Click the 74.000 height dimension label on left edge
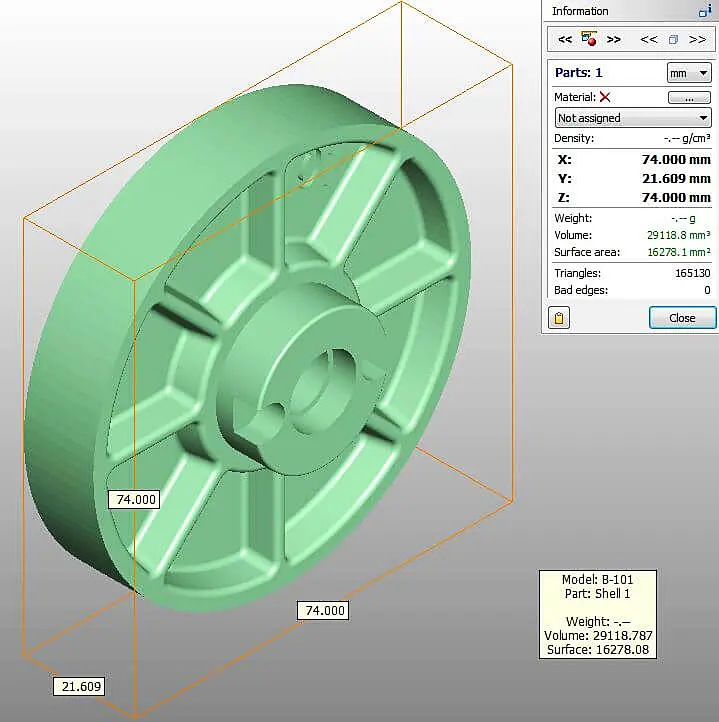Screen dimensions: 719x722 (135, 499)
